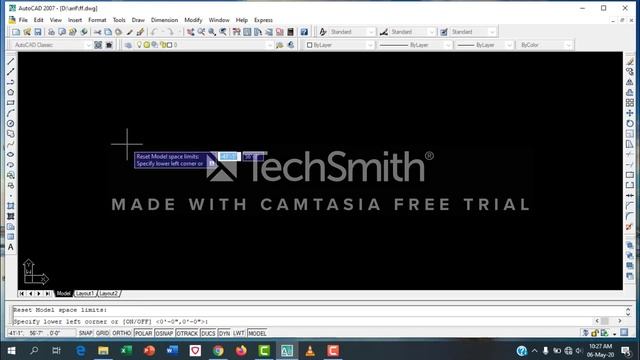Open the Format menu
This screenshot has height=360, width=640.
pos(97,20)
